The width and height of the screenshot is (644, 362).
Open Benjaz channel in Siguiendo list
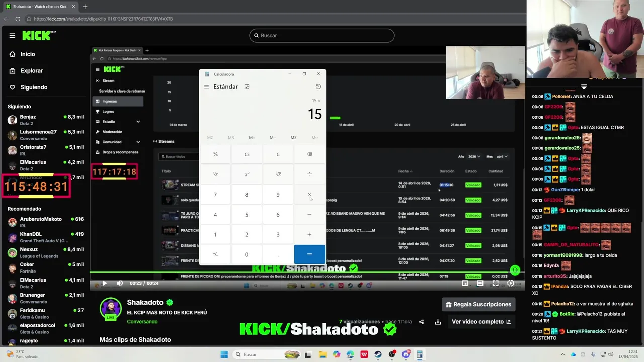coord(45,120)
